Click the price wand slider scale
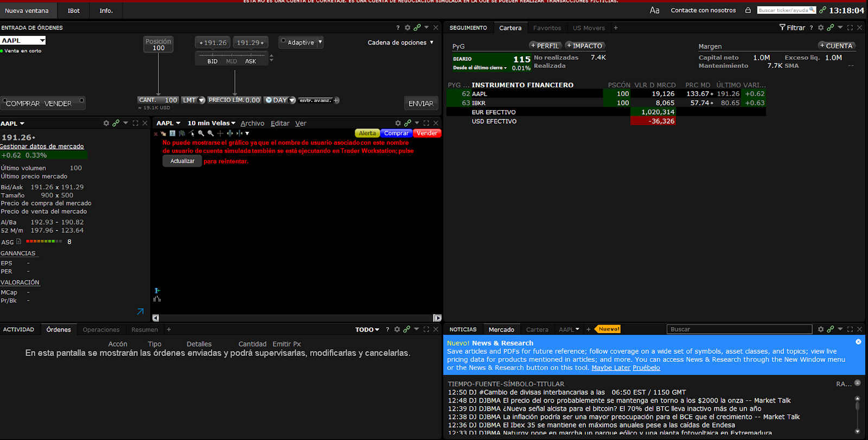Image resolution: width=868 pixels, height=440 pixels. click(x=232, y=55)
